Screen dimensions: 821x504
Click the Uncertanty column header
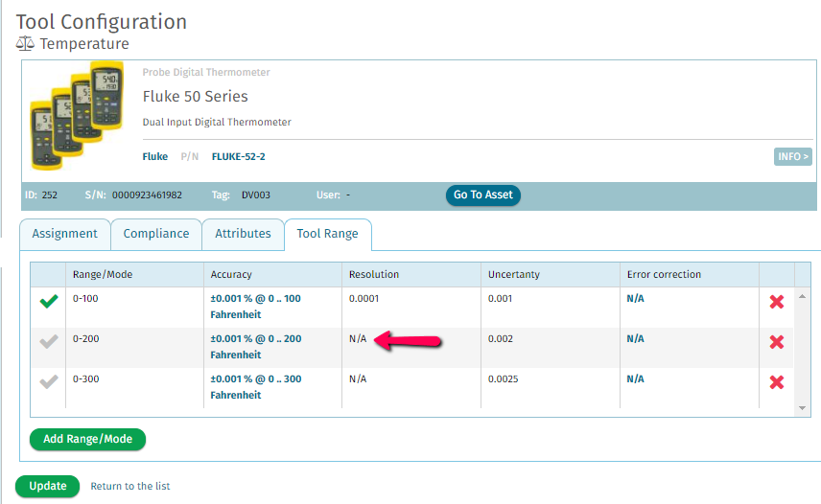[551, 274]
